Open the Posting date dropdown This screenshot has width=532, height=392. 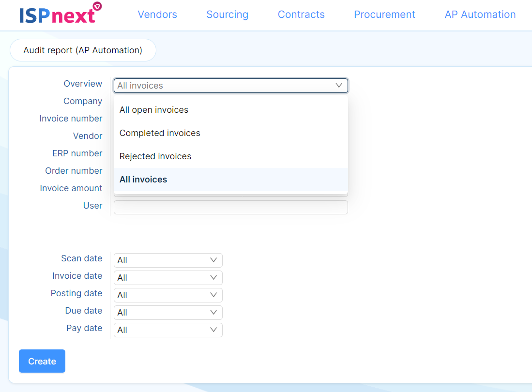(x=168, y=295)
